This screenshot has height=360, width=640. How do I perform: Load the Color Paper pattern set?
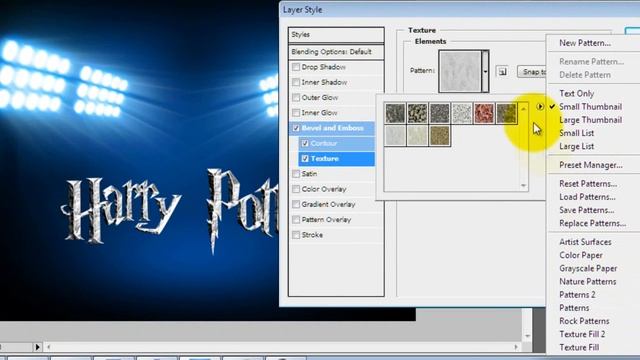580,255
